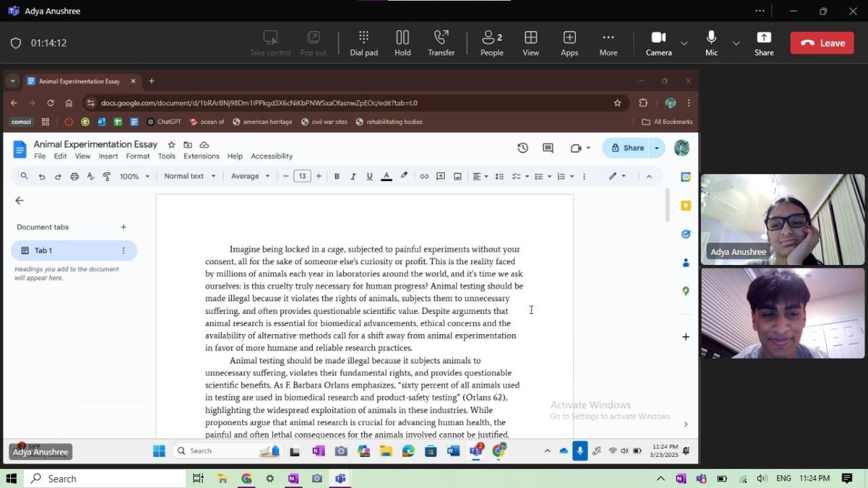868x488 pixels.
Task: Leave the Teams call
Action: [x=822, y=43]
